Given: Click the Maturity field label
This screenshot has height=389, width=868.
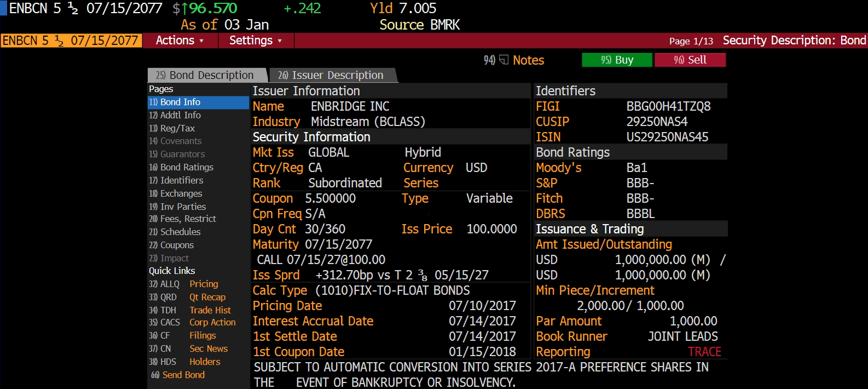Looking at the screenshot, I should (276, 244).
